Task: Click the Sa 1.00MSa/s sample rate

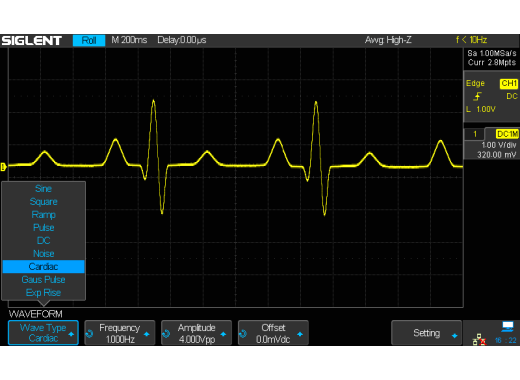Action: coord(492,53)
